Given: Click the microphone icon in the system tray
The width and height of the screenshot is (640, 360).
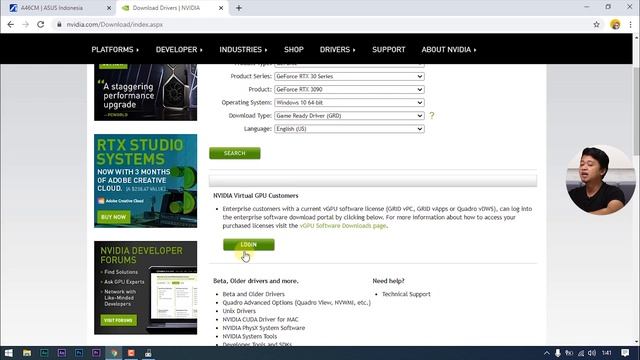Looking at the screenshot, I should click(558, 353).
